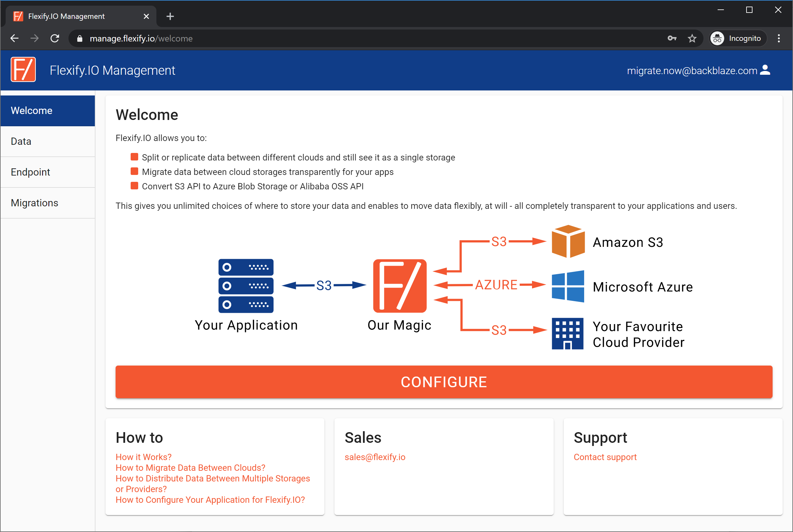Viewport: 793px width, 532px height.
Task: Switch to the Flexify.IO Management browser tab
Action: [x=81, y=16]
